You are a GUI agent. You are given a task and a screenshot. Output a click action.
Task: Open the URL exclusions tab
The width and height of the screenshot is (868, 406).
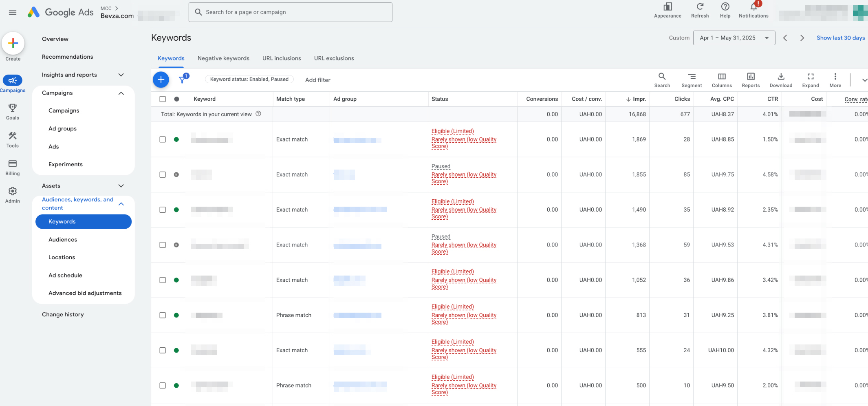pyautogui.click(x=334, y=58)
